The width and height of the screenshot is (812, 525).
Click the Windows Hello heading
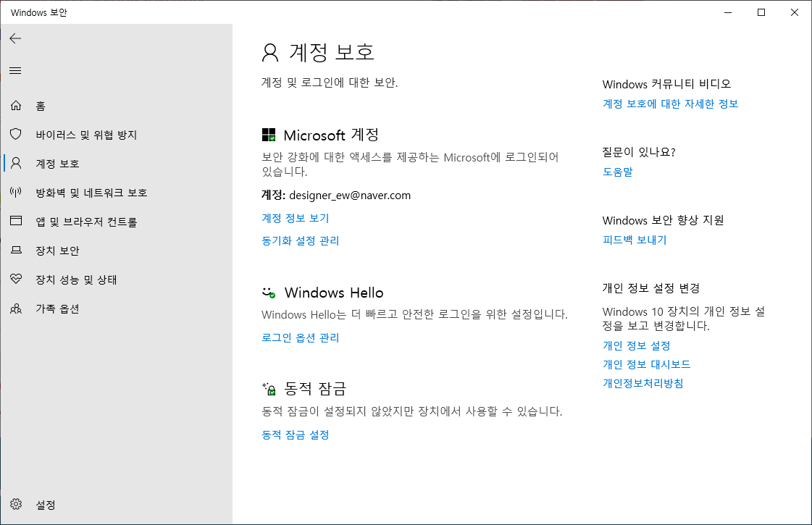(x=334, y=293)
